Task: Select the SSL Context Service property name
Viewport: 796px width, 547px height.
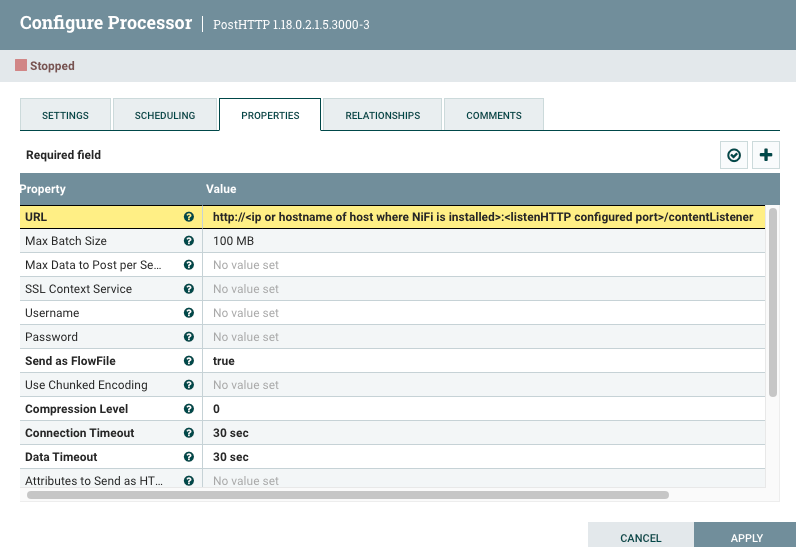Action: 79,289
